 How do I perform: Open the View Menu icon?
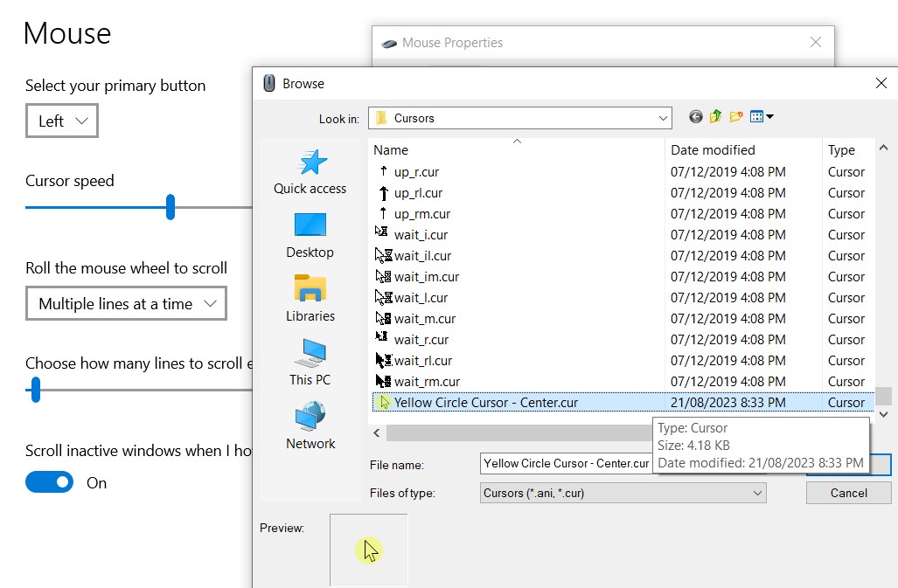pos(762,117)
